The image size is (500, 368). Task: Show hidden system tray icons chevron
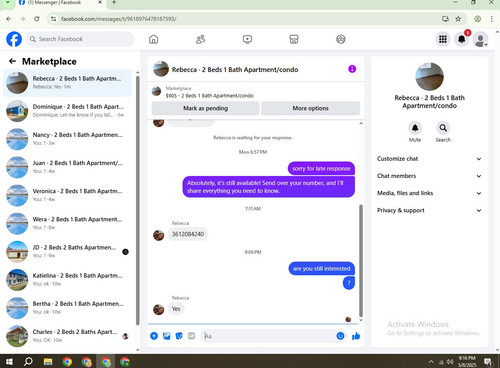(431, 362)
